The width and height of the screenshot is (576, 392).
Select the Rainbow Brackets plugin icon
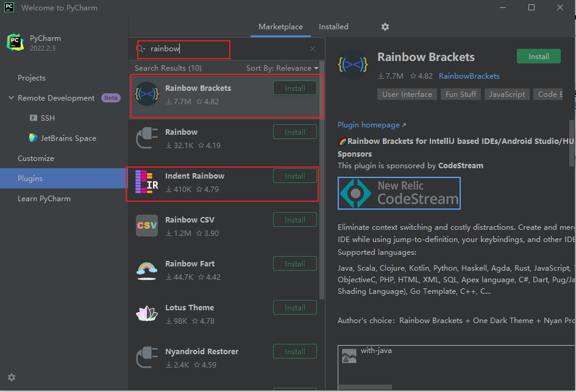pyautogui.click(x=147, y=94)
